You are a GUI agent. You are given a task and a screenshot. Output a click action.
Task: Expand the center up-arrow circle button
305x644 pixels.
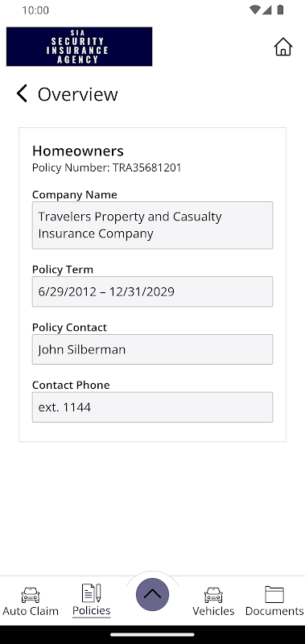pyautogui.click(x=152, y=594)
